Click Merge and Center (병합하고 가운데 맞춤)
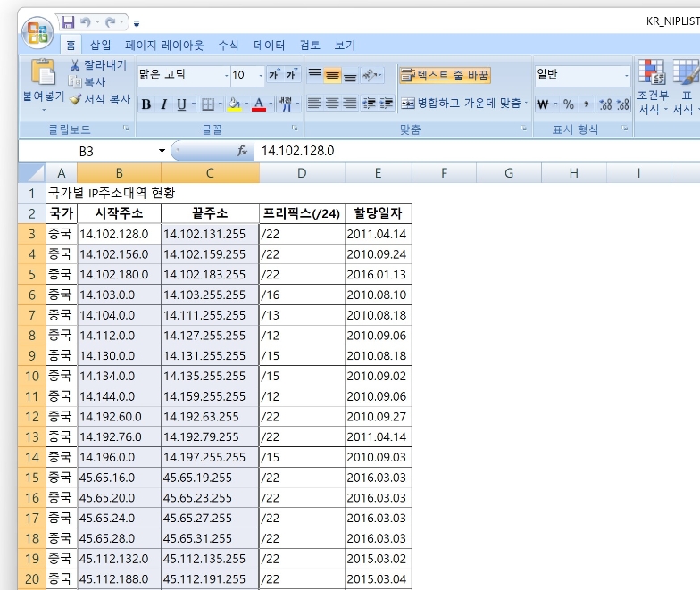Viewport: 700px width, 590px height. pyautogui.click(x=462, y=104)
